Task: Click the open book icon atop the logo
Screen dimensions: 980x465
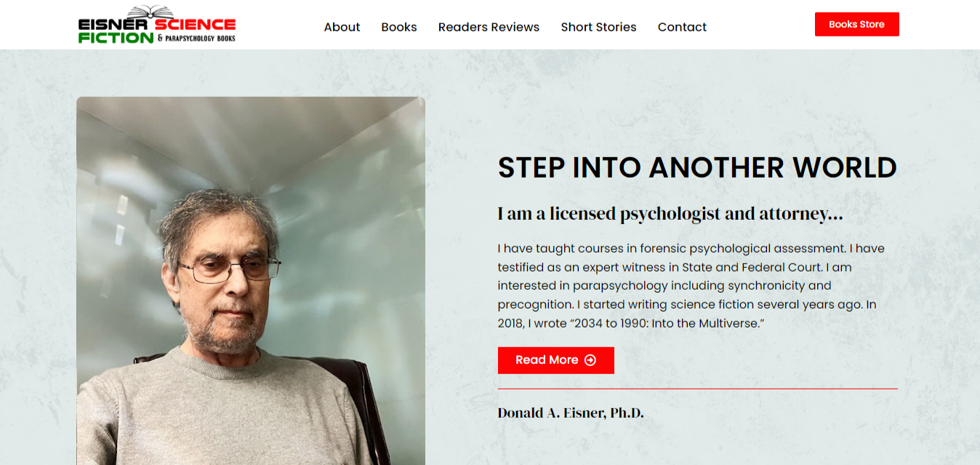Action: [152, 11]
